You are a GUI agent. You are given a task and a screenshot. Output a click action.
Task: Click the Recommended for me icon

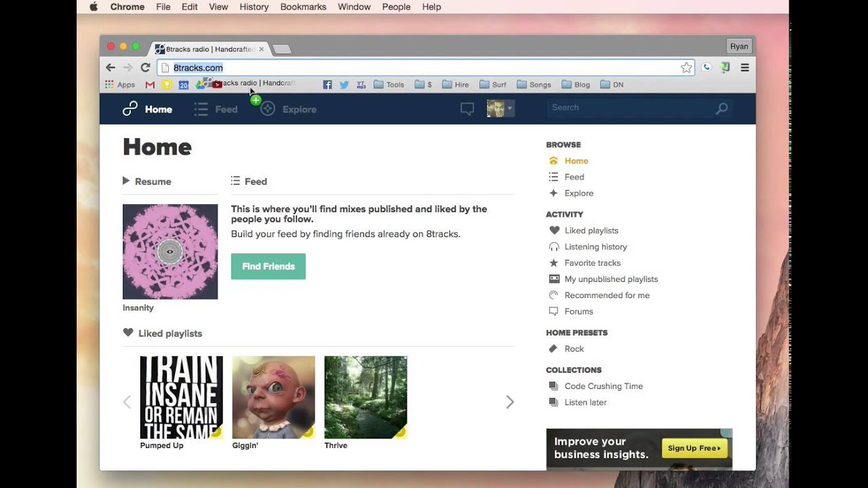tap(554, 296)
